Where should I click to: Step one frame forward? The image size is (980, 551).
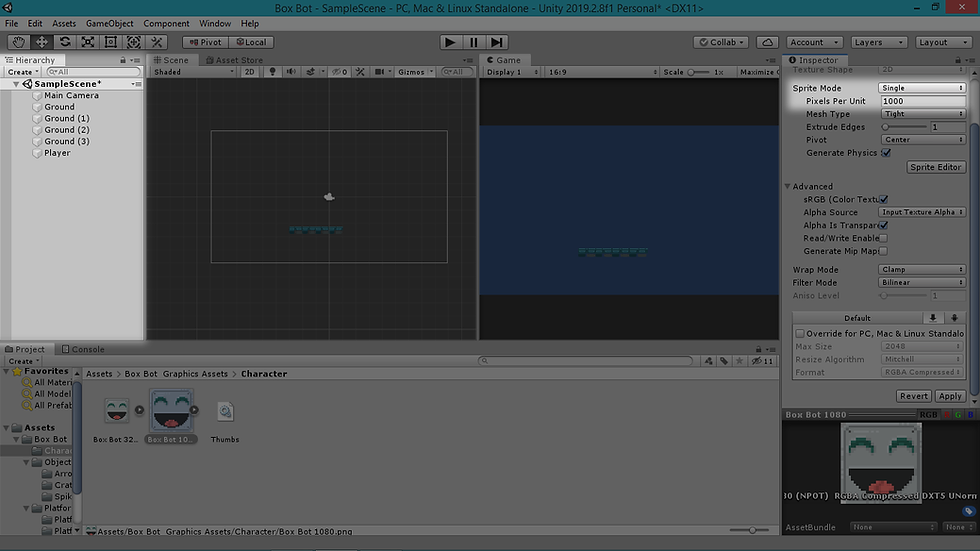pos(496,42)
